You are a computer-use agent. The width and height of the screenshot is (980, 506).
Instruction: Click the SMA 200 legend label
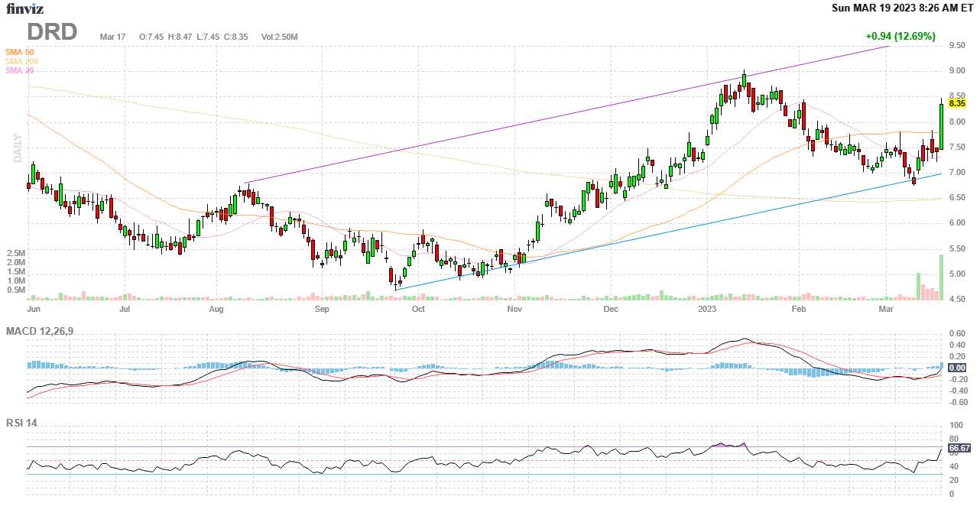tap(21, 61)
